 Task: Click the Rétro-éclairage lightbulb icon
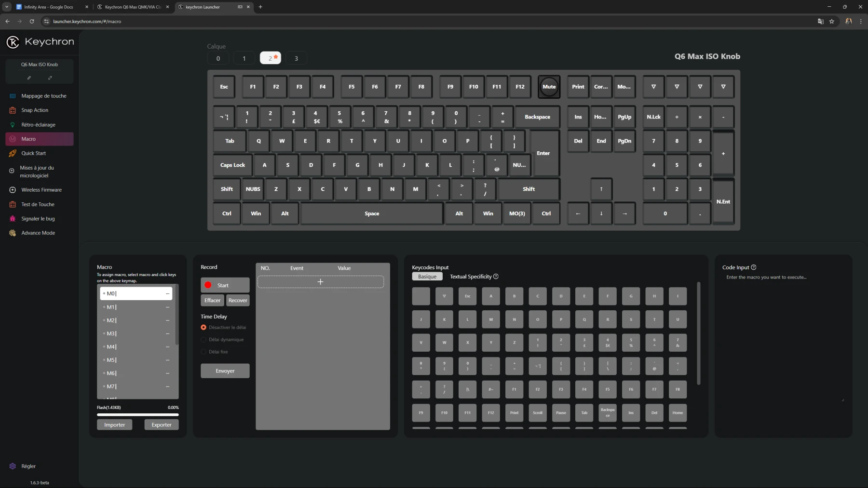(13, 125)
